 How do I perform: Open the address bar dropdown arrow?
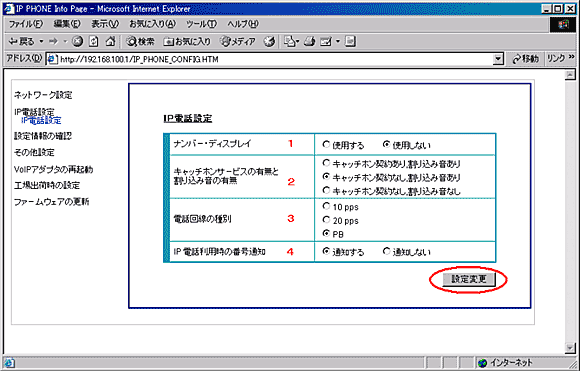[498, 59]
